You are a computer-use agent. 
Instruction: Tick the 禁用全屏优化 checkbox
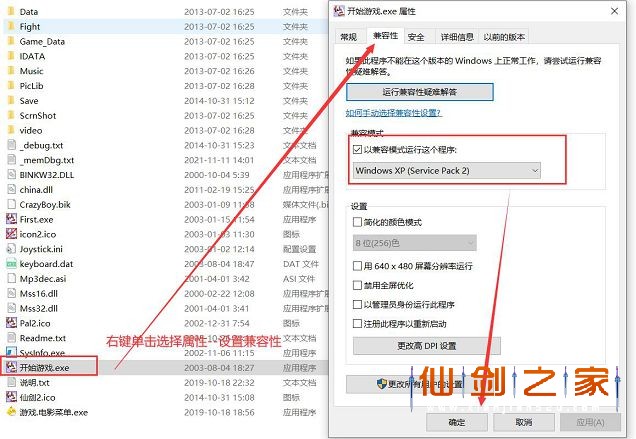click(358, 286)
